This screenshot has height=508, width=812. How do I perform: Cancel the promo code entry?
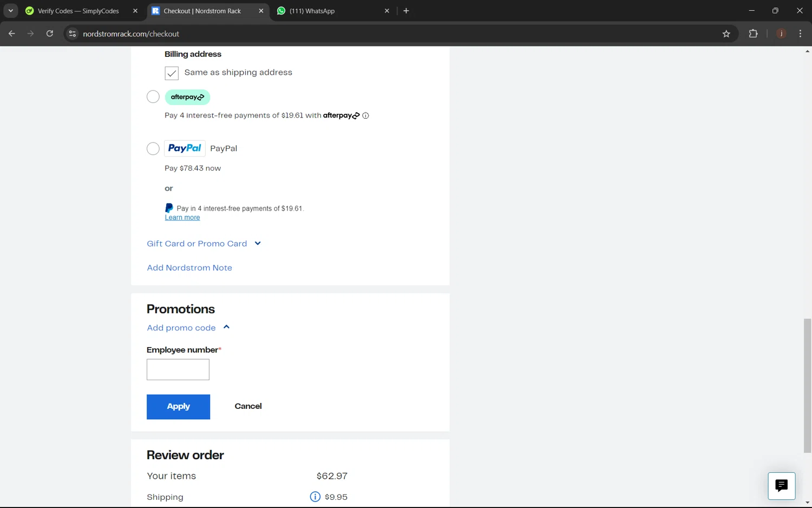pyautogui.click(x=248, y=406)
